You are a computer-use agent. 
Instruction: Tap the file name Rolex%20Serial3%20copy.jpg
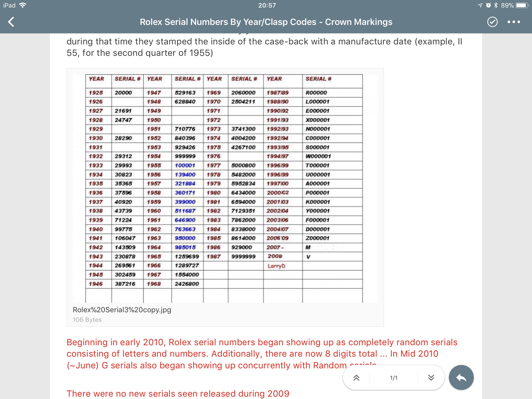122,310
